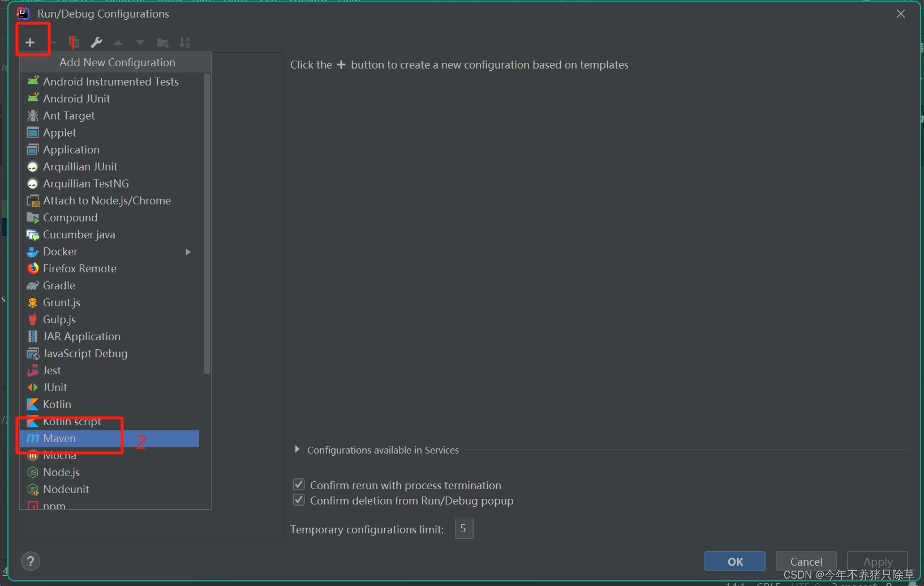The width and height of the screenshot is (924, 586).
Task: Choose Ant Target from the list
Action: click(x=110, y=116)
